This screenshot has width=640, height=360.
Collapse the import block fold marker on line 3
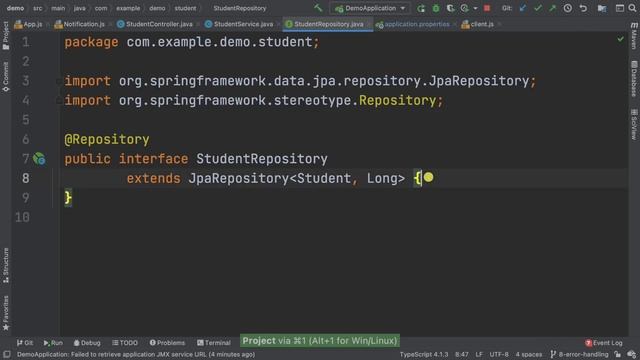[59, 81]
